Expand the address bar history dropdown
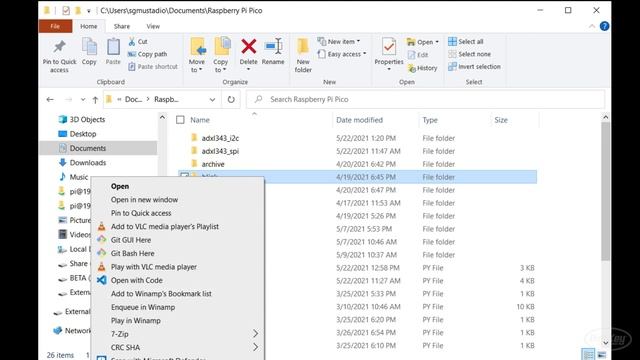 coord(212,99)
